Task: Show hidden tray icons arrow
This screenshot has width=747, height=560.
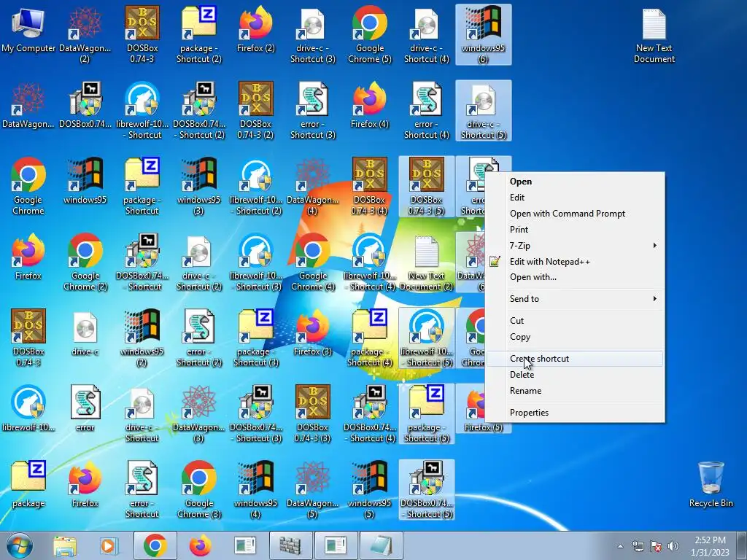Action: point(620,546)
